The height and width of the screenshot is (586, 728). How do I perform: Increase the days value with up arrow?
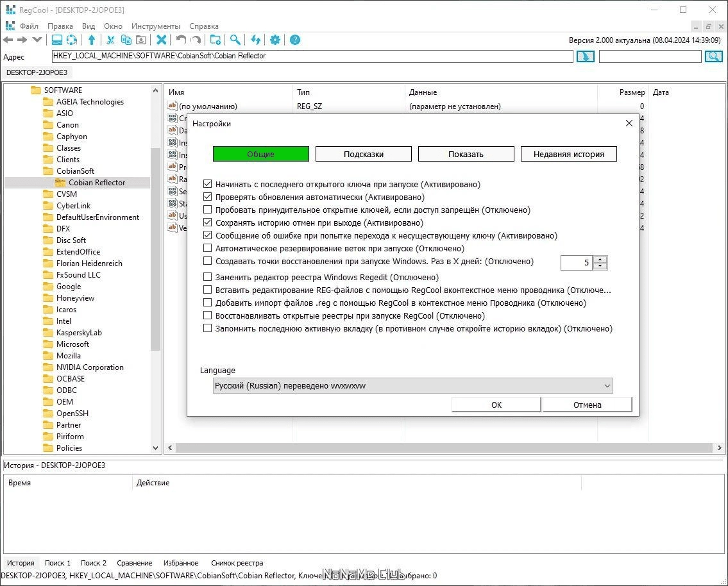600,260
